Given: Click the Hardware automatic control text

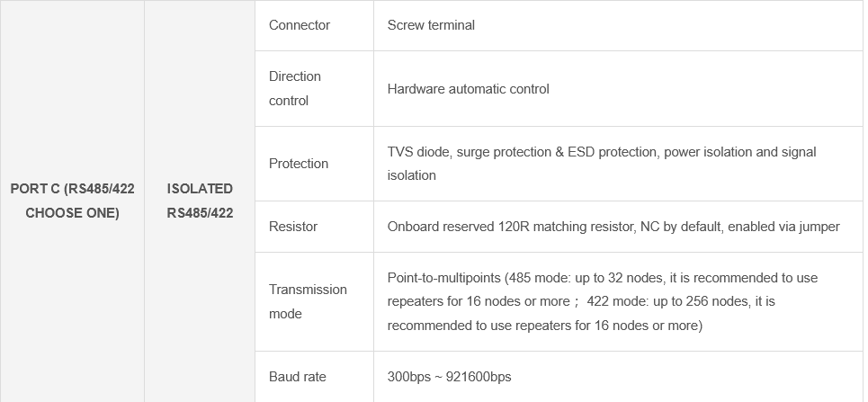Looking at the screenshot, I should pyautogui.click(x=468, y=89).
